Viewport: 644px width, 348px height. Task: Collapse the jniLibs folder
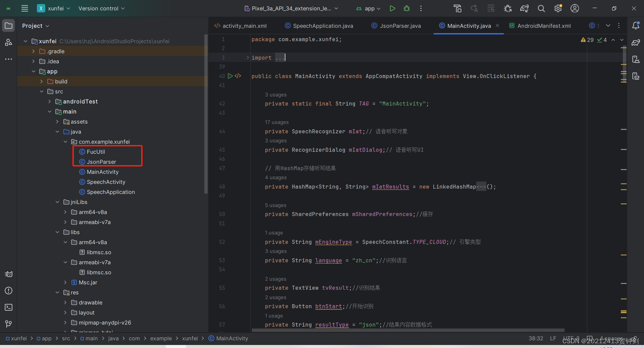(x=57, y=202)
